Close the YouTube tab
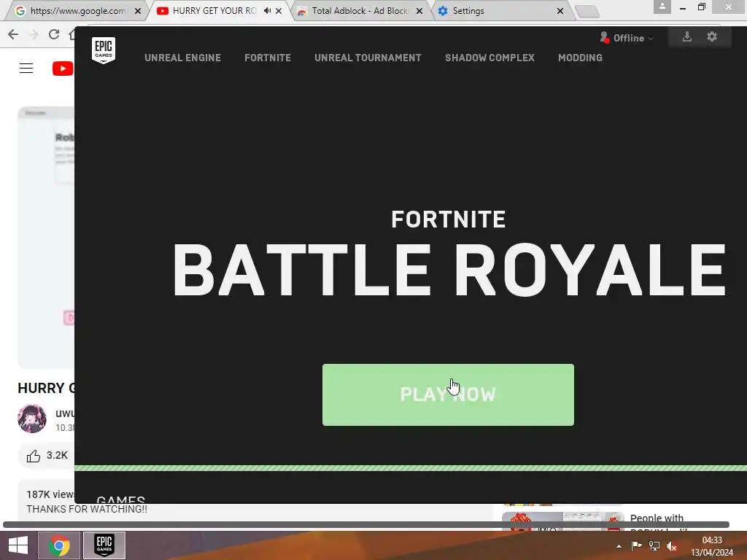747x560 pixels. [x=279, y=11]
